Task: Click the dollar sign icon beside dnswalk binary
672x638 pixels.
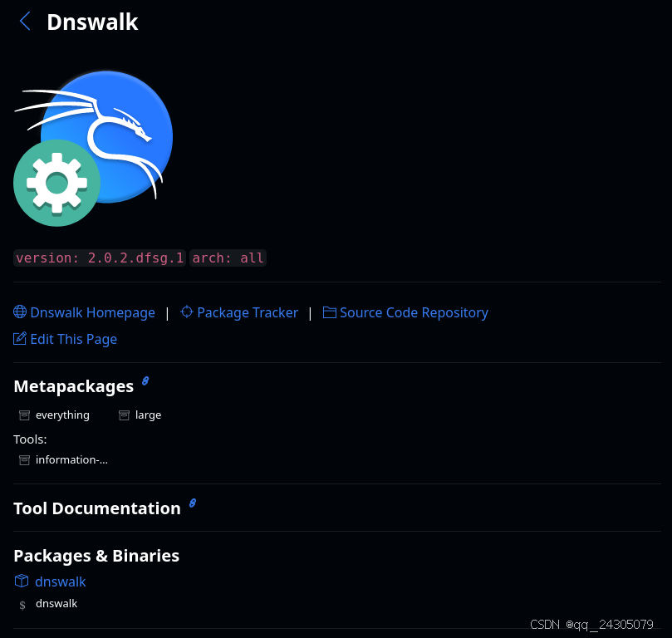Action: (22, 605)
